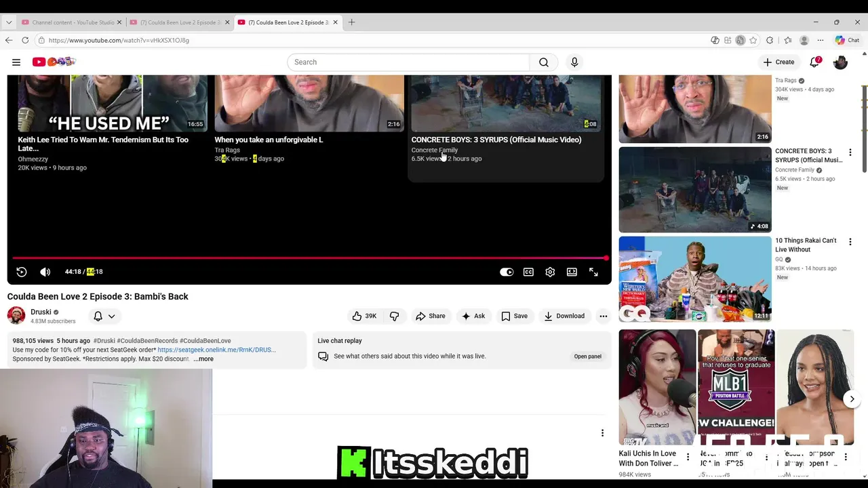Click the Ask button

[473, 316]
